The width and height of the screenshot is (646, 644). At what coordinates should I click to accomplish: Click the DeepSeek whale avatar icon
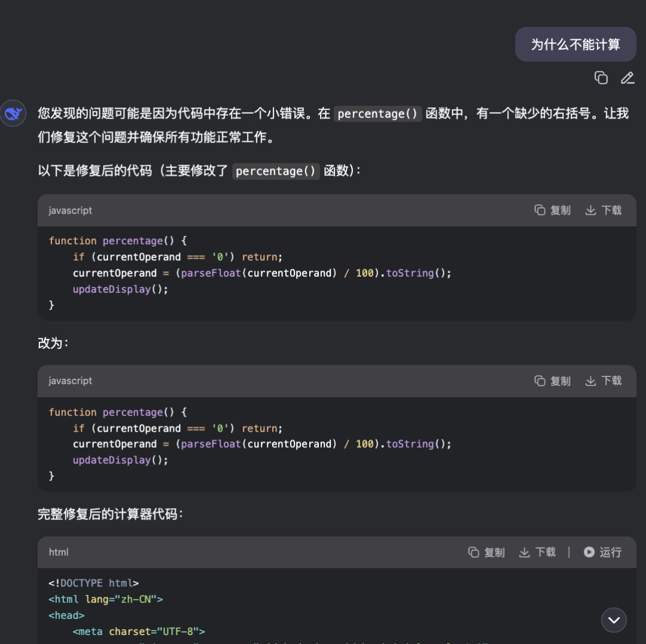pyautogui.click(x=13, y=113)
